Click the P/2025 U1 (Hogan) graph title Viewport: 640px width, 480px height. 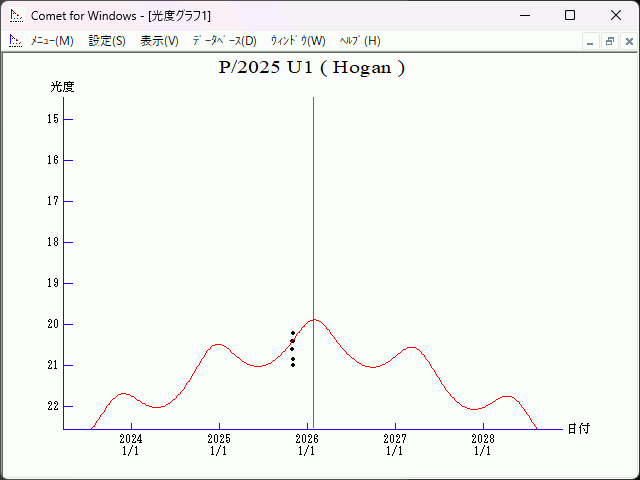coord(311,68)
